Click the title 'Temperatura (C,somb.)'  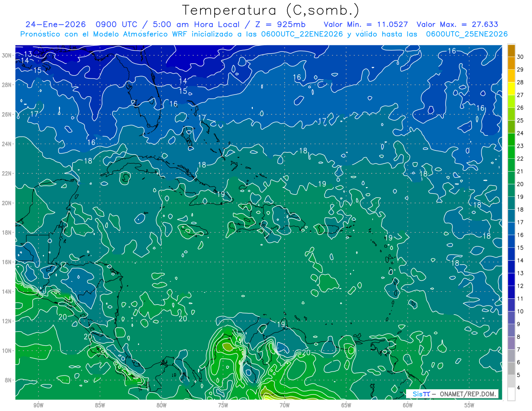point(271,10)
